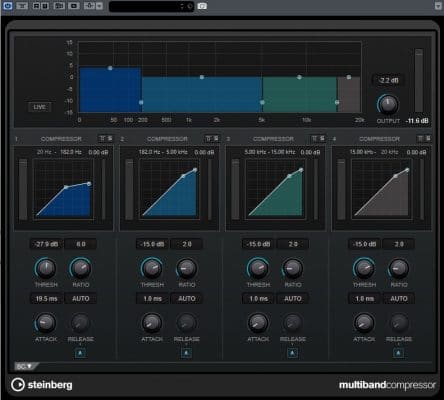Click band 1 THRESH knob
444x400 pixels.
[x=46, y=268]
